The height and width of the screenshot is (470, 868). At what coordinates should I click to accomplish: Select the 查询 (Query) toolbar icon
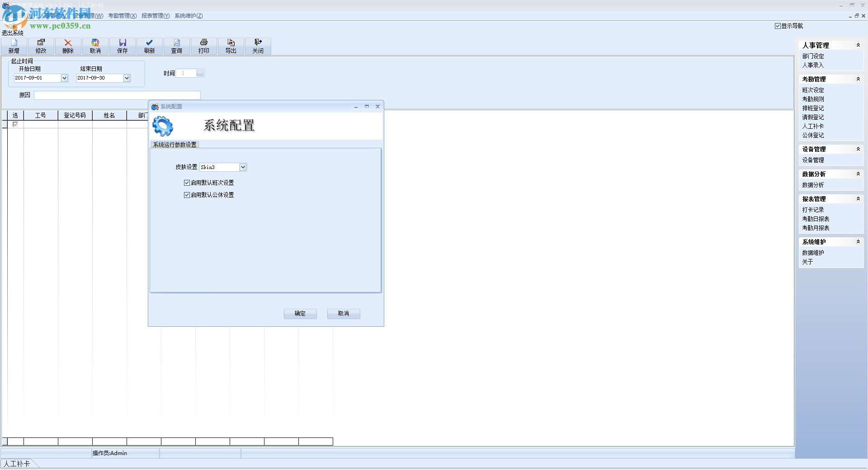(x=177, y=46)
